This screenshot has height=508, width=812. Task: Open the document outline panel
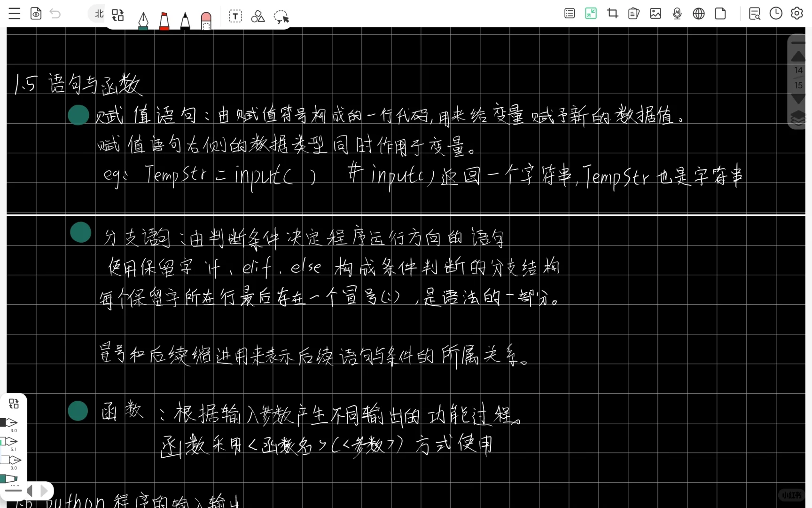pos(569,13)
